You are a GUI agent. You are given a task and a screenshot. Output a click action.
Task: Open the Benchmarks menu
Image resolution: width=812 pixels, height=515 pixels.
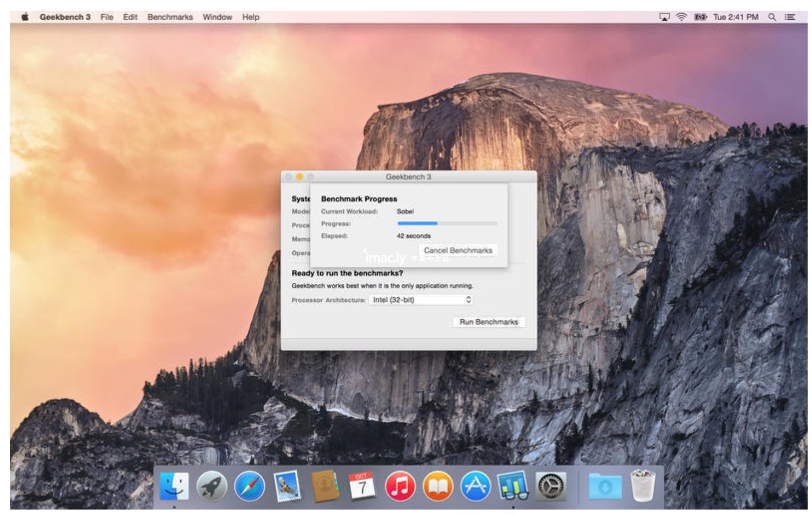tap(170, 17)
